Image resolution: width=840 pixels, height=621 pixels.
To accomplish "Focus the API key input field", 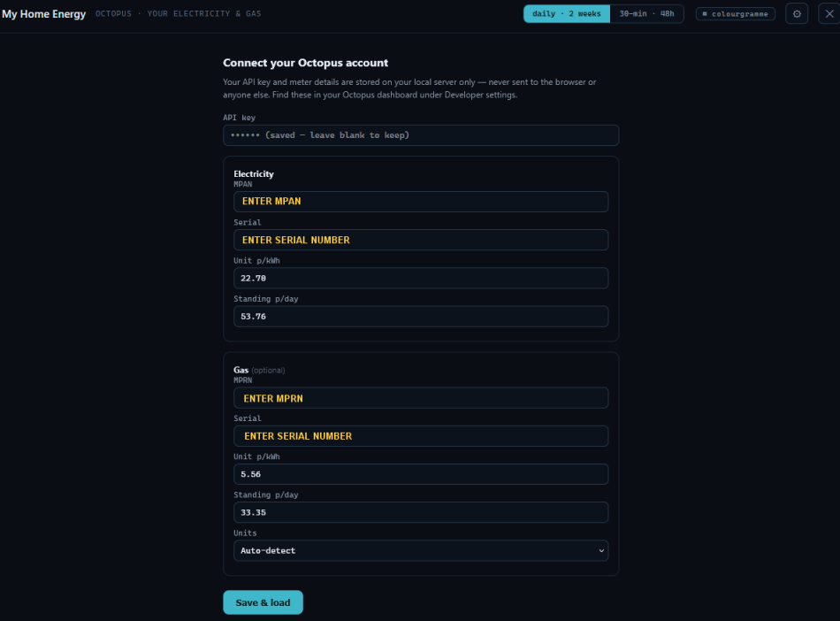I will tap(421, 135).
